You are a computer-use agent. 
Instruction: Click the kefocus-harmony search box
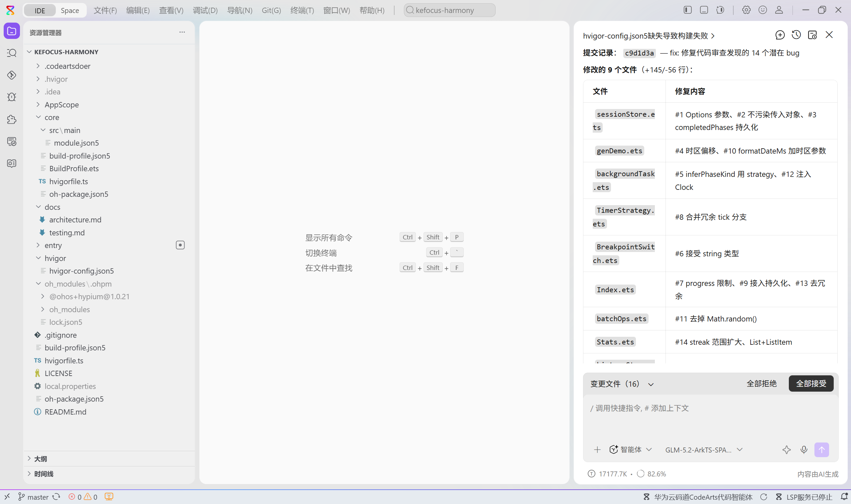click(449, 10)
